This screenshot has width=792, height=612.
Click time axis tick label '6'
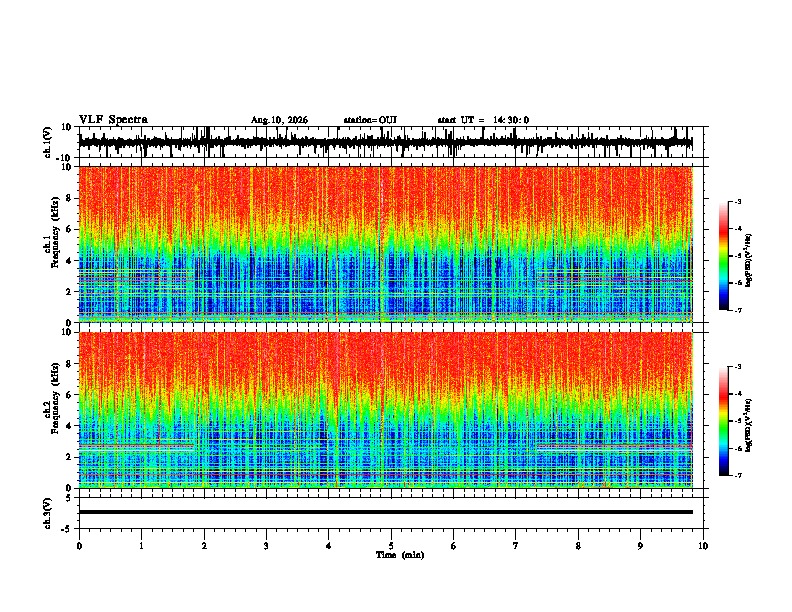[453, 546]
